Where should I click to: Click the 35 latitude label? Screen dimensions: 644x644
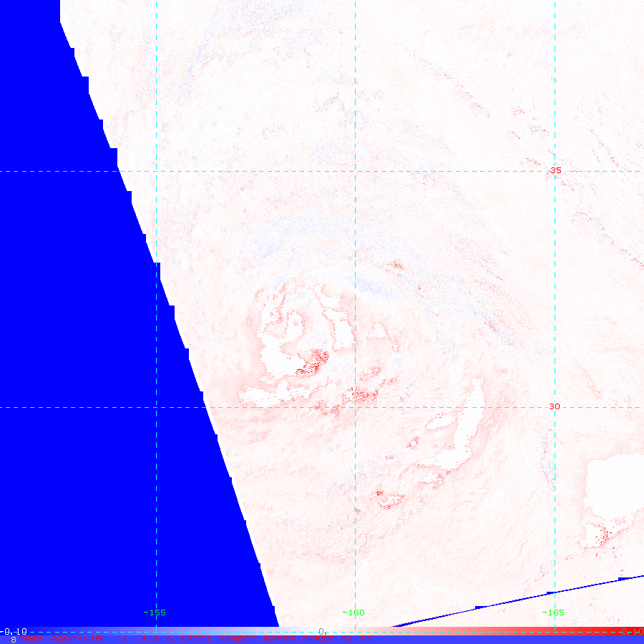[555, 170]
